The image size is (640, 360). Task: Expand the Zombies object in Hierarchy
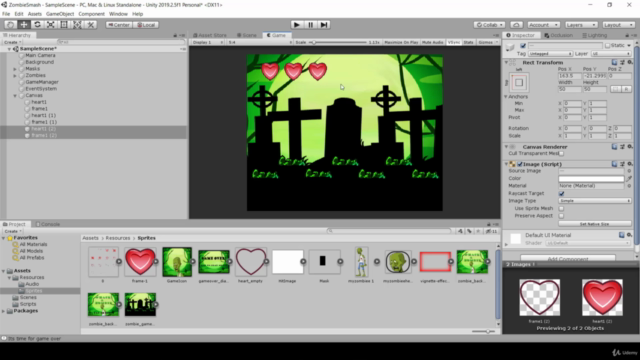pos(15,76)
